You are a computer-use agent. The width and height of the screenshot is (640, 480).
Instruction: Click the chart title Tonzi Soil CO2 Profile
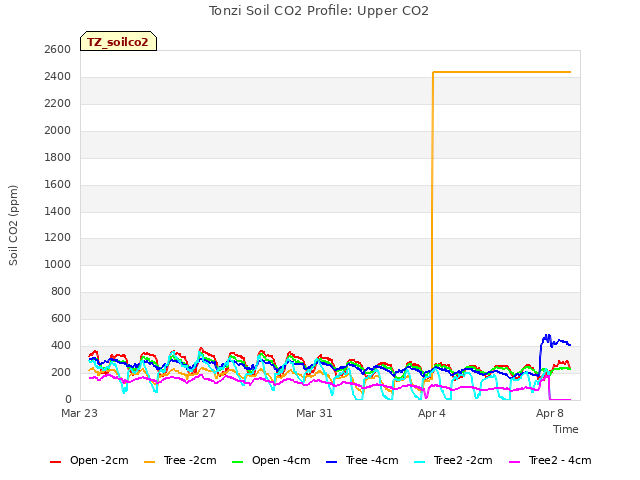tap(319, 11)
